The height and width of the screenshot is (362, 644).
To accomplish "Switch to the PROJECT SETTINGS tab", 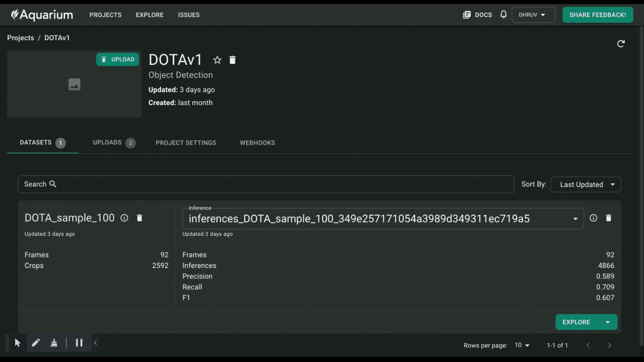I will [x=186, y=143].
